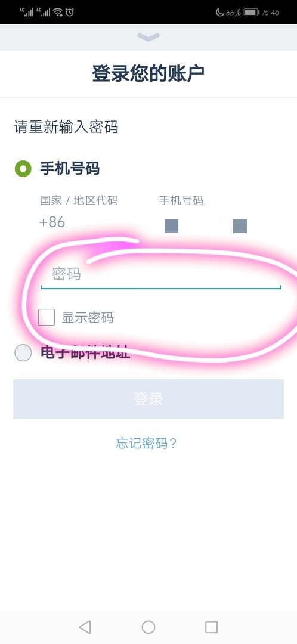Open the +86 country code selector

(52, 222)
